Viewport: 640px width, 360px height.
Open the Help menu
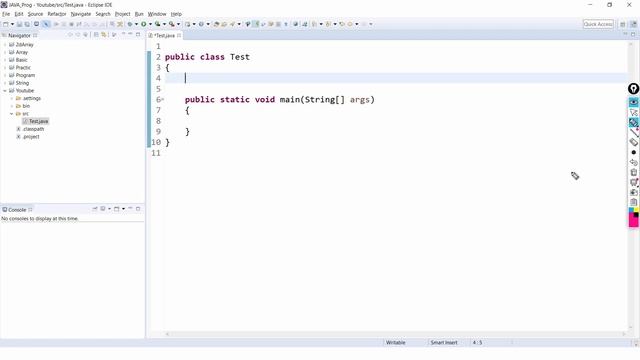pyautogui.click(x=176, y=14)
